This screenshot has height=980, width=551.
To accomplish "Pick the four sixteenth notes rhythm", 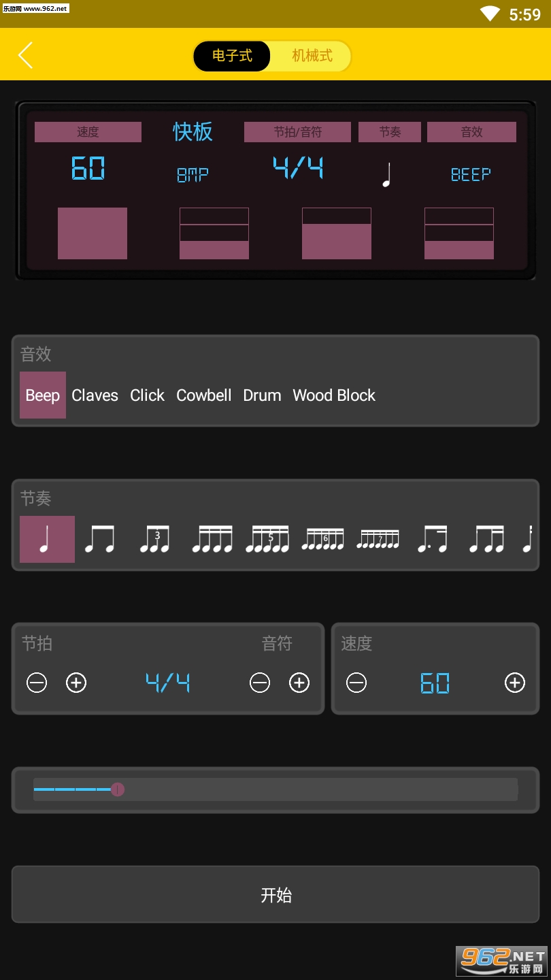I will tap(212, 539).
